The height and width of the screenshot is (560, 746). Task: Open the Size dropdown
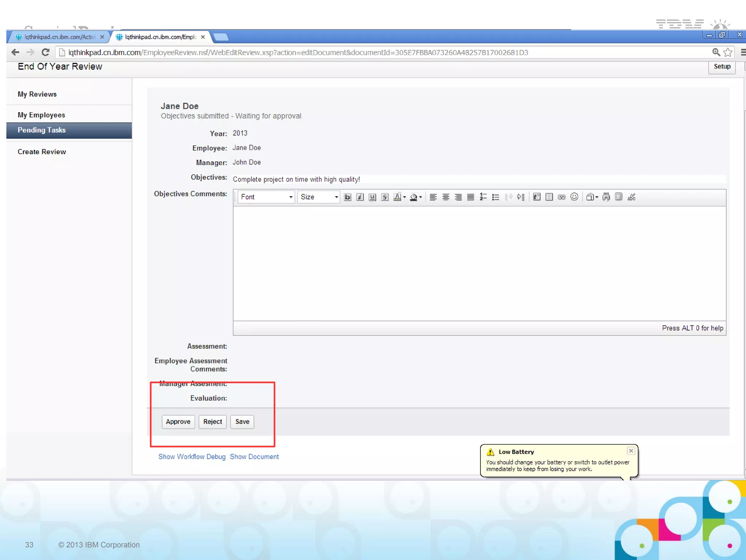pyautogui.click(x=319, y=197)
